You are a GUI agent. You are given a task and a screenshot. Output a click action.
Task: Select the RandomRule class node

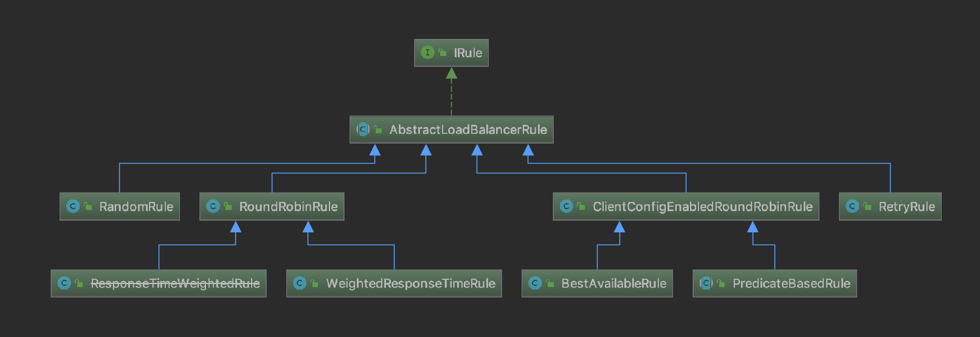tap(120, 207)
